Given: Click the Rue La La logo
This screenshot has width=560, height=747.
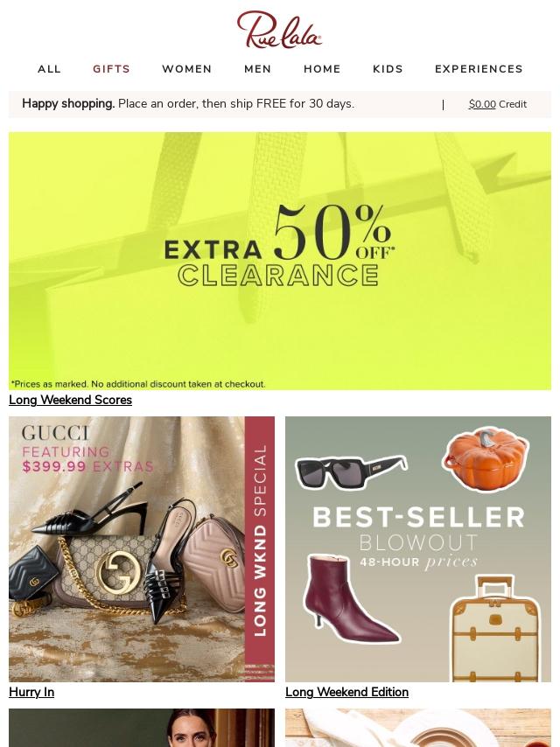Looking at the screenshot, I should click(279, 30).
